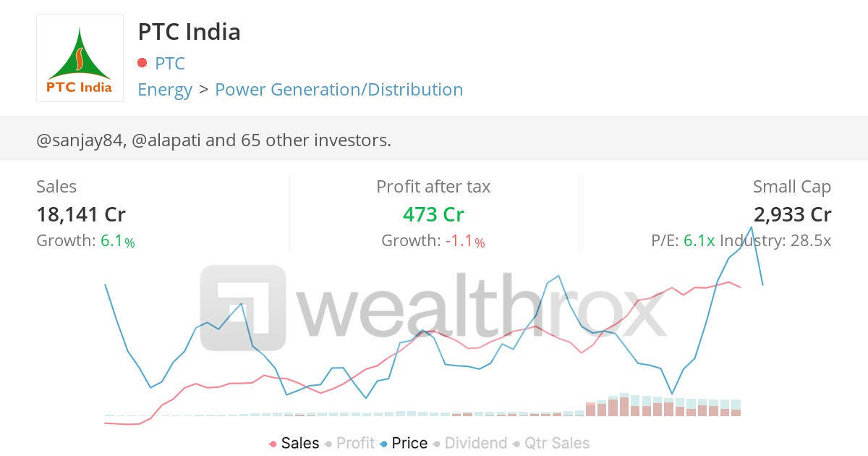Click the red dot beside PTC ticker
Image resolution: width=868 pixels, height=456 pixels.
(142, 63)
